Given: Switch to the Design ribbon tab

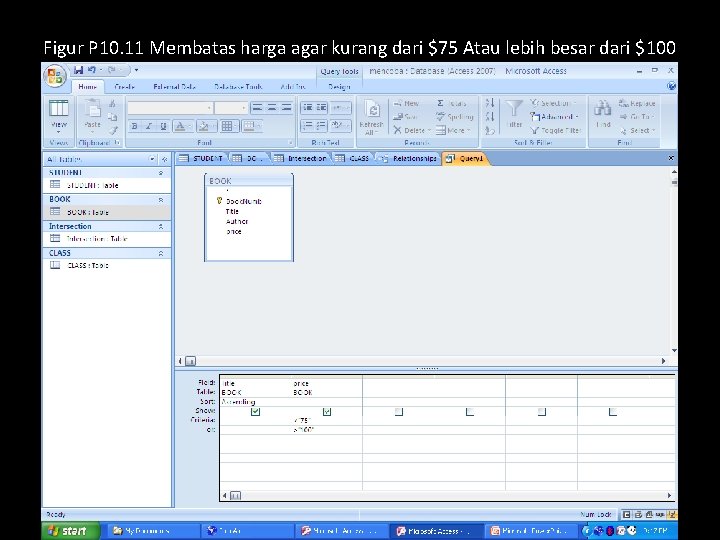Looking at the screenshot, I should 339,86.
